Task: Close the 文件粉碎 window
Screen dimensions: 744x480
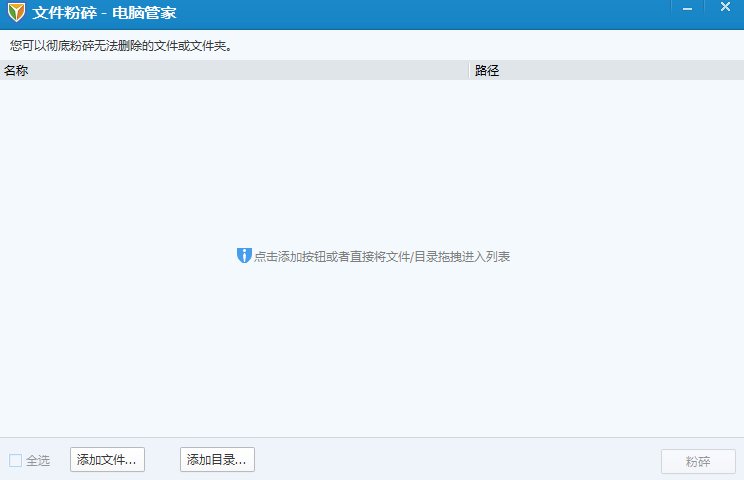Action: coord(725,7)
